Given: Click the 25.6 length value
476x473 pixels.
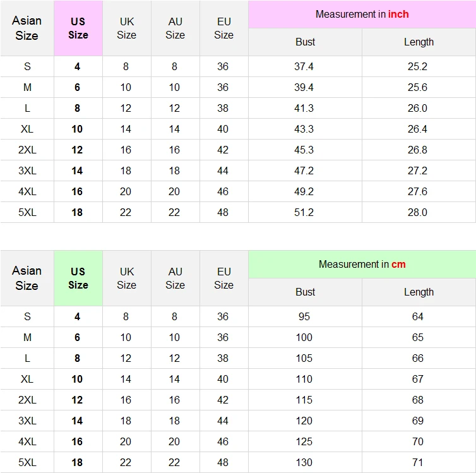Looking at the screenshot, I should tap(417, 87).
